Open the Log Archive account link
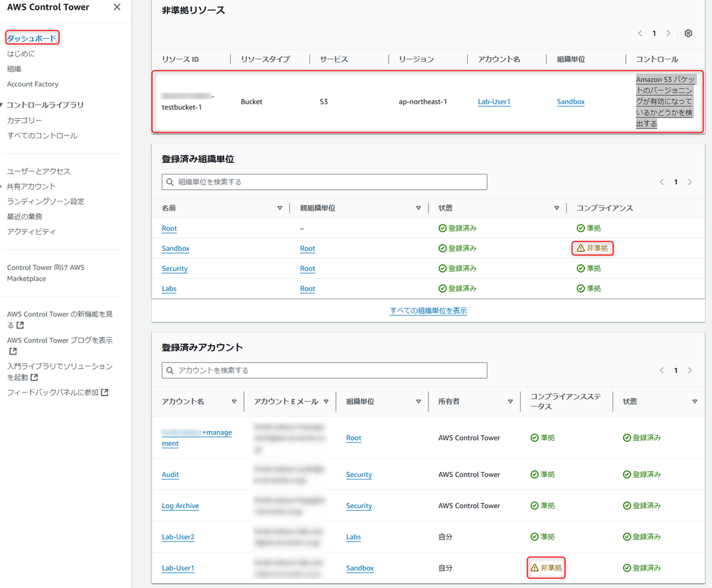The width and height of the screenshot is (712, 588). 180,505
